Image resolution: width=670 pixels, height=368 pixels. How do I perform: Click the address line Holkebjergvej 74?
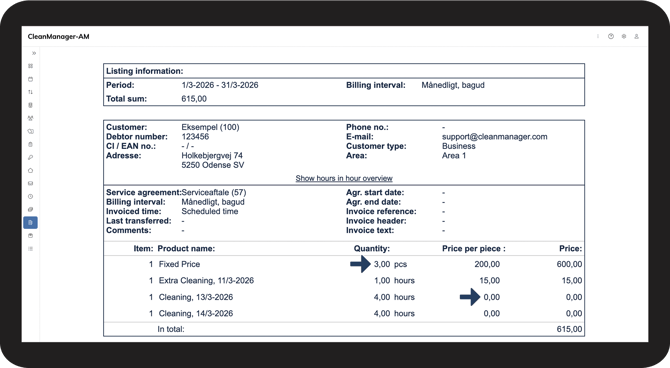point(212,156)
